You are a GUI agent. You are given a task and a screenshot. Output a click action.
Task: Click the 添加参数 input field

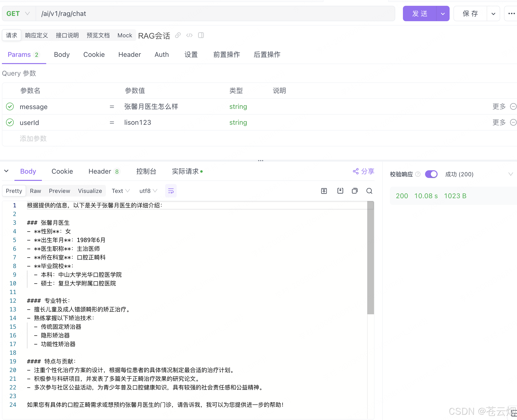(33, 138)
